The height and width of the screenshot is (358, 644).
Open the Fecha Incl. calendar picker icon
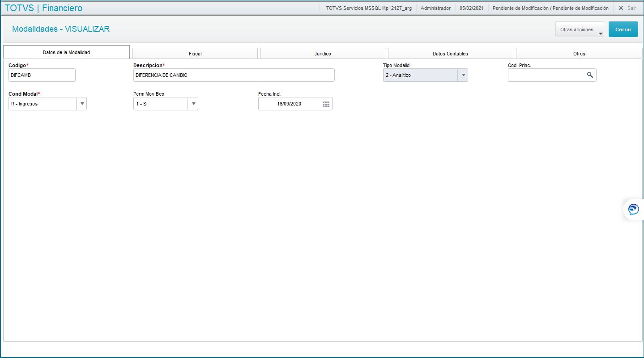point(326,104)
